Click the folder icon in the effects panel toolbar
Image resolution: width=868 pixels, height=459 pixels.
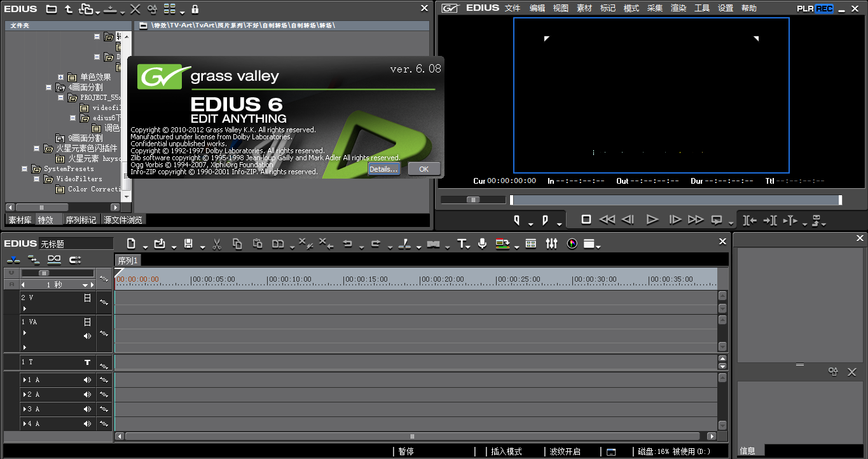[52, 9]
